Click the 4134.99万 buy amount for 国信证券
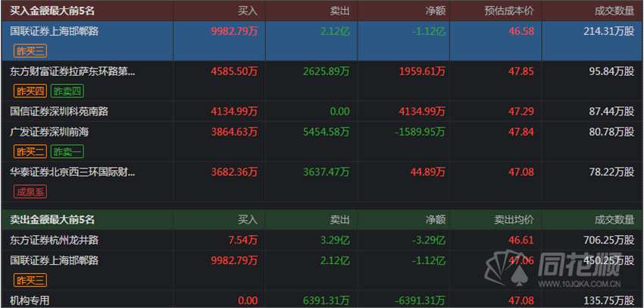The width and height of the screenshot is (644, 308). tap(235, 111)
